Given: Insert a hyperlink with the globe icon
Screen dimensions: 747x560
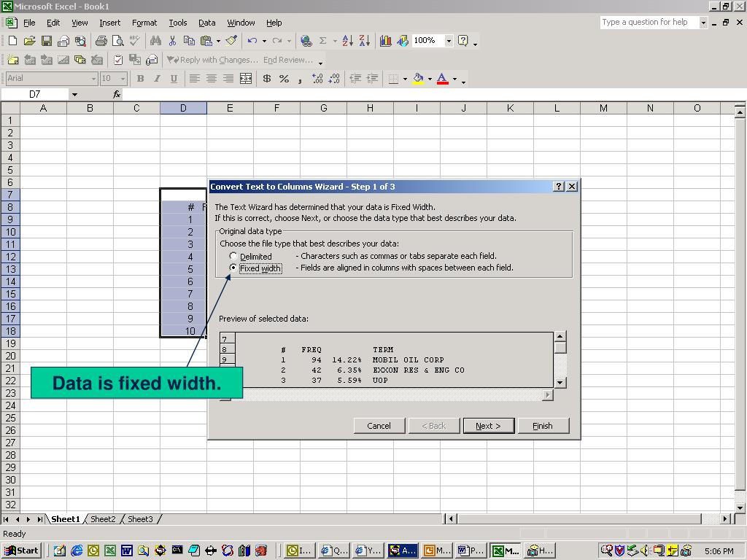Looking at the screenshot, I should (x=306, y=41).
